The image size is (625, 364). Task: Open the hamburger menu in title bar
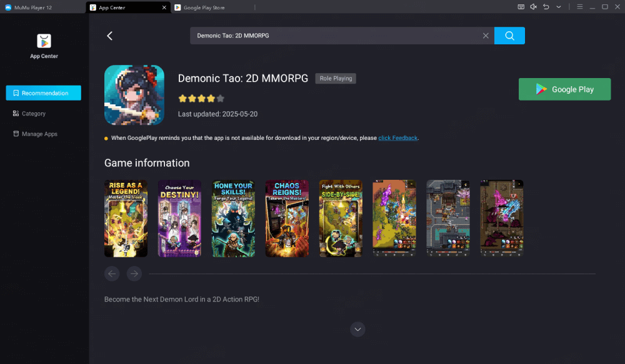point(580,7)
